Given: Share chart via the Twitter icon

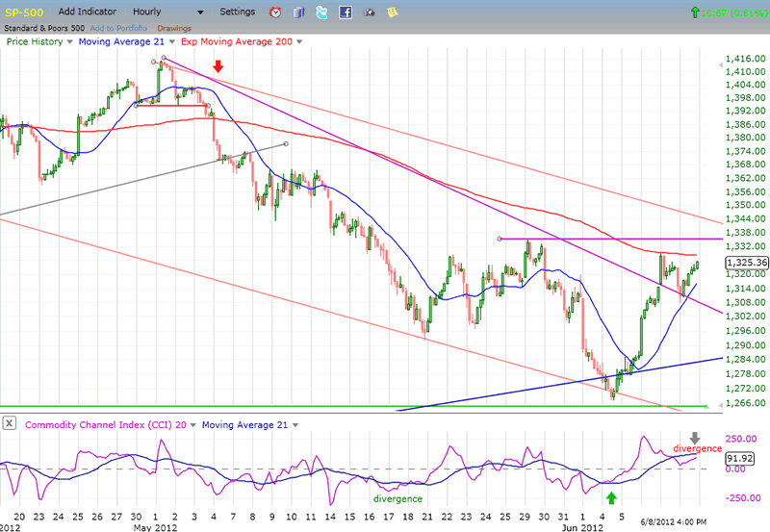Looking at the screenshot, I should 321,13.
